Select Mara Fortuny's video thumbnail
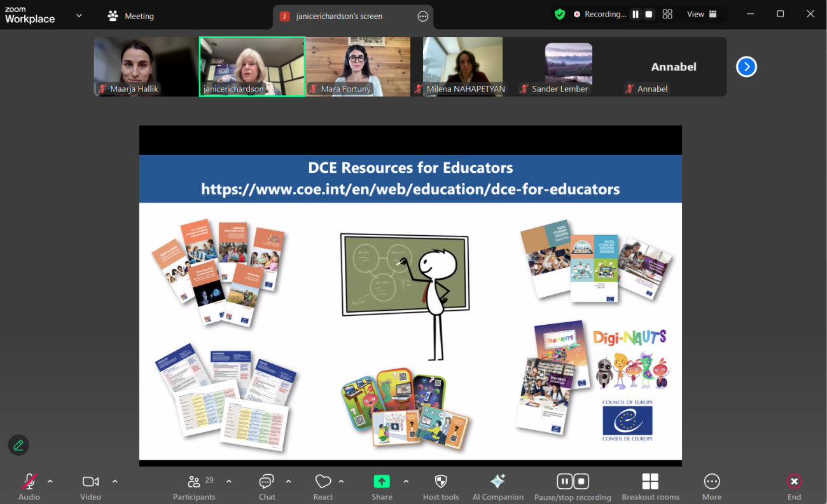This screenshot has height=504, width=827. (358, 66)
